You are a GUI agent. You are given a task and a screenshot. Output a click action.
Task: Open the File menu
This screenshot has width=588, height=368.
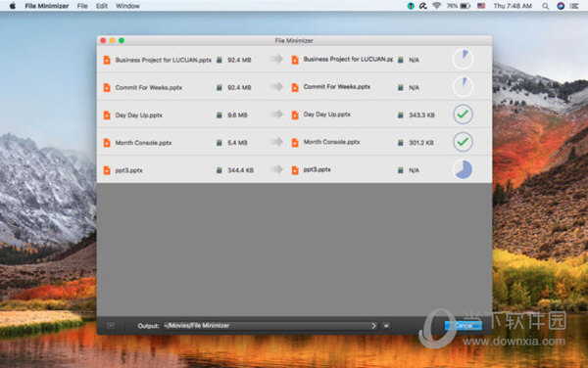pos(82,6)
